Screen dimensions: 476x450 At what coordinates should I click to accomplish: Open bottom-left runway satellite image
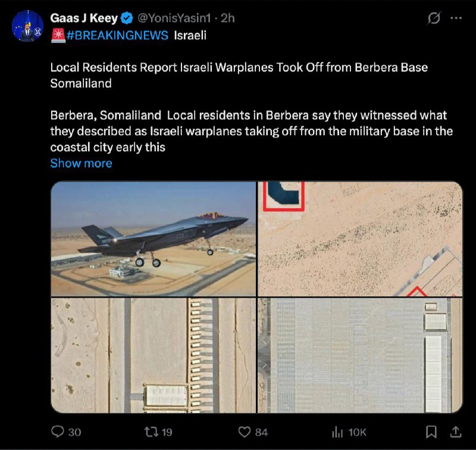point(154,355)
